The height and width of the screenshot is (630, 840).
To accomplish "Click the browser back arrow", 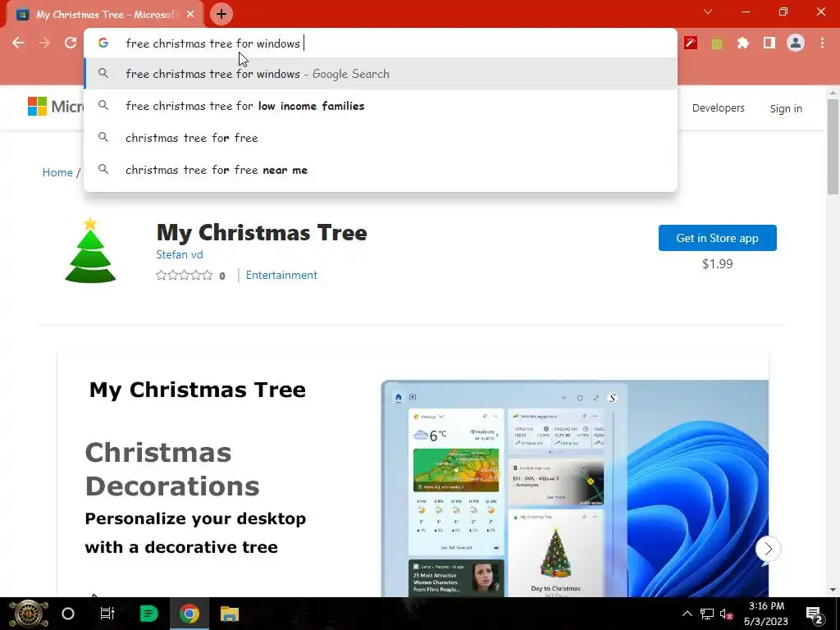I will pos(18,43).
